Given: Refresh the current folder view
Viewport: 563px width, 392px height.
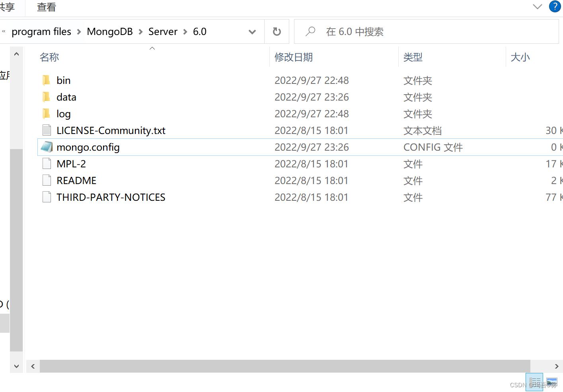Looking at the screenshot, I should pos(277,31).
